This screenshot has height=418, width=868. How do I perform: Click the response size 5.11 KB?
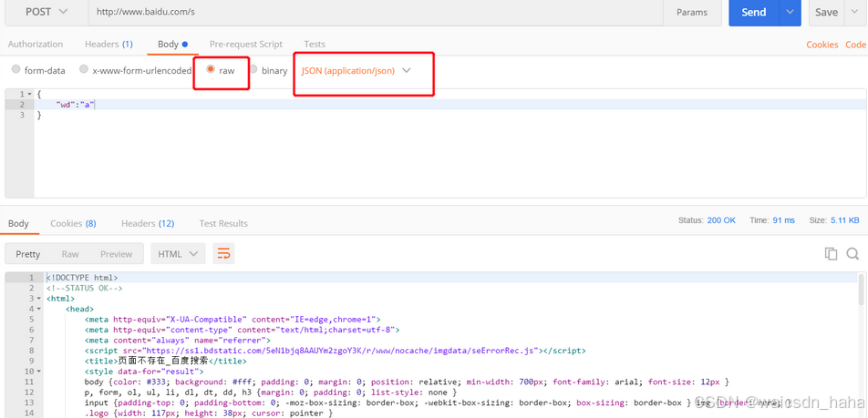pos(844,220)
